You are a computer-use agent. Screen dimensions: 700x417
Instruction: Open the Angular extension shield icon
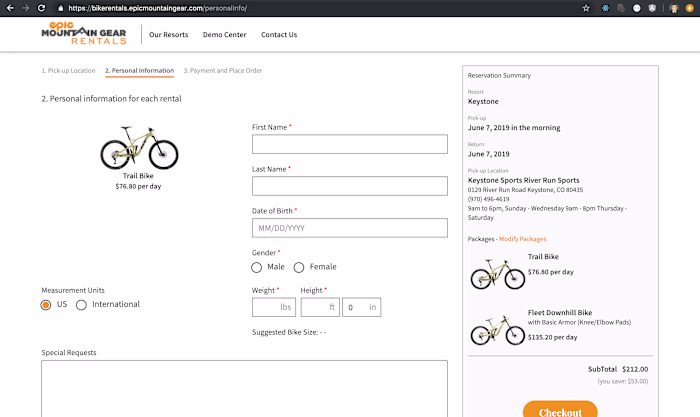click(x=653, y=7)
